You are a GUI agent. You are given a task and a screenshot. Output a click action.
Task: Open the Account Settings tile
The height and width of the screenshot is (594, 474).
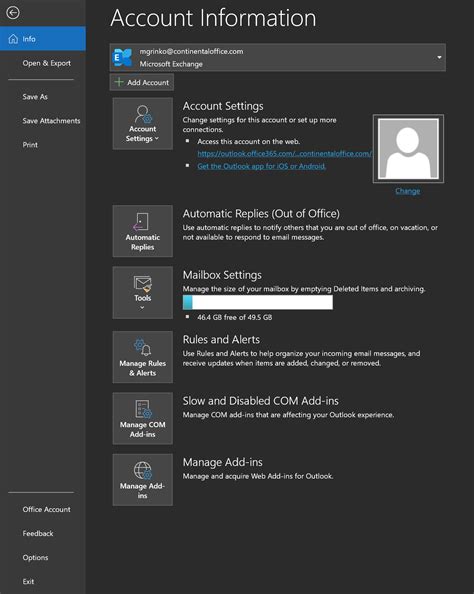point(142,123)
